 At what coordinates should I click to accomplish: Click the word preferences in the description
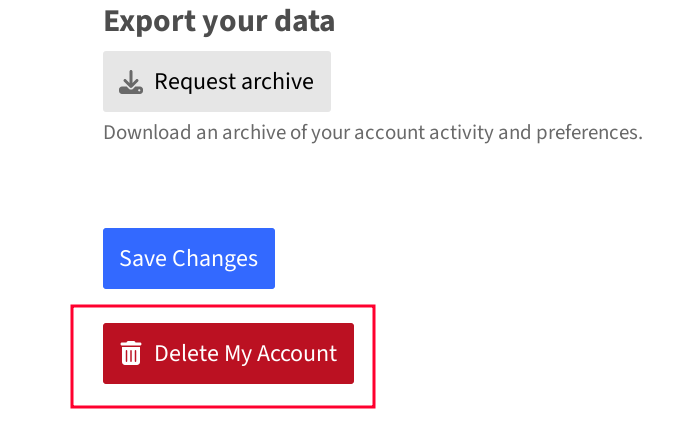point(589,133)
